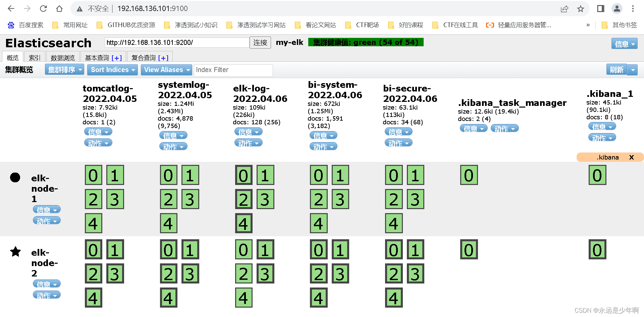This screenshot has width=644, height=317.
Task: Open View Aliases dropdown
Action: click(166, 70)
